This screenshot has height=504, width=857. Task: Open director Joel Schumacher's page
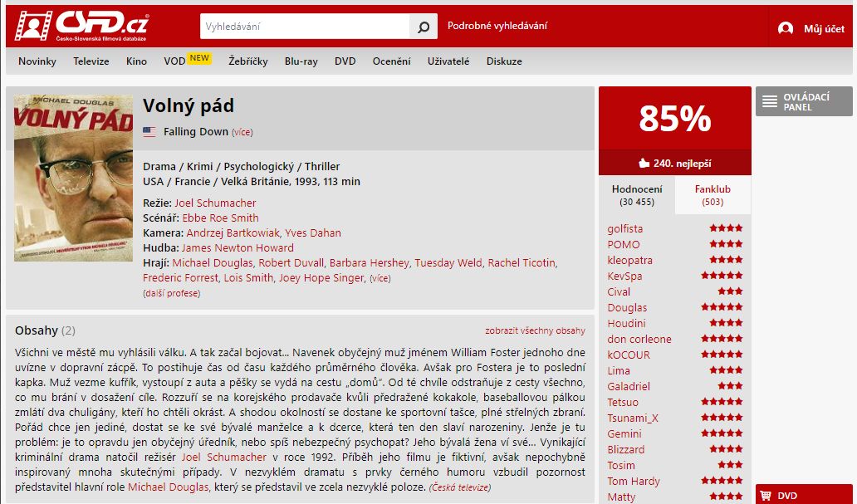(215, 203)
